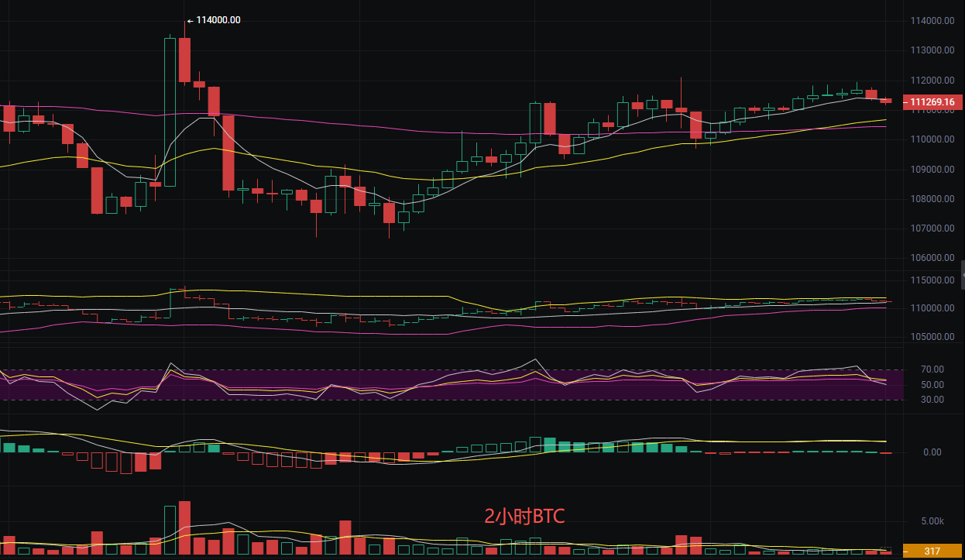Click the 106000.00 price axis label
This screenshot has width=965, height=560.
click(x=932, y=258)
